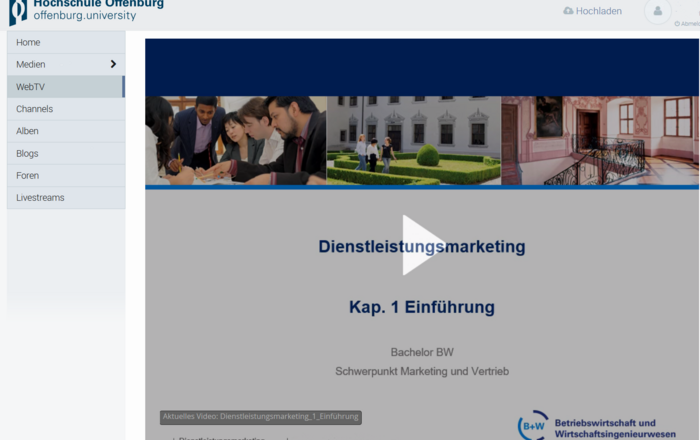700x440 pixels.
Task: Click 'Betriebswirtschaft und Wirtschaftsingenieurwesen' text
Action: [x=615, y=428]
